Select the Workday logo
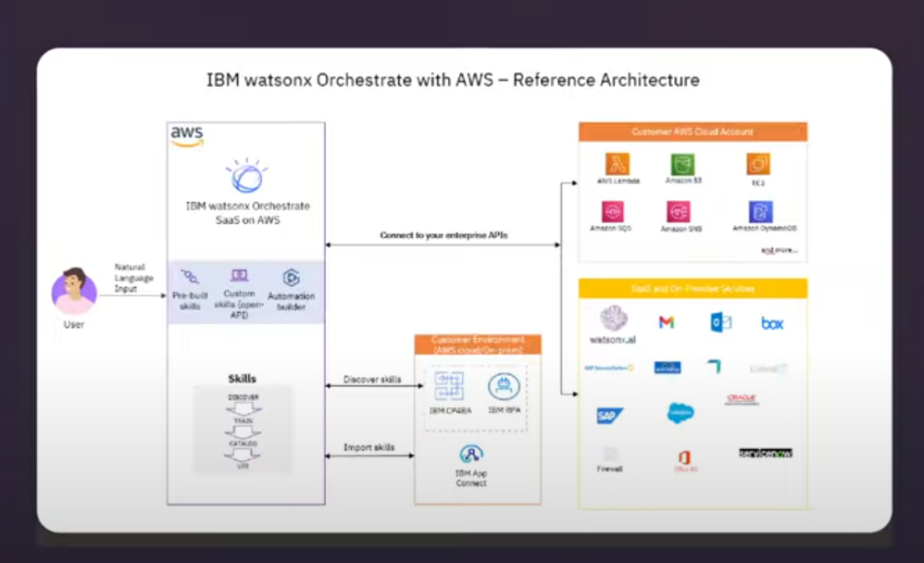Screen dimensions: 924x563 click(668, 368)
